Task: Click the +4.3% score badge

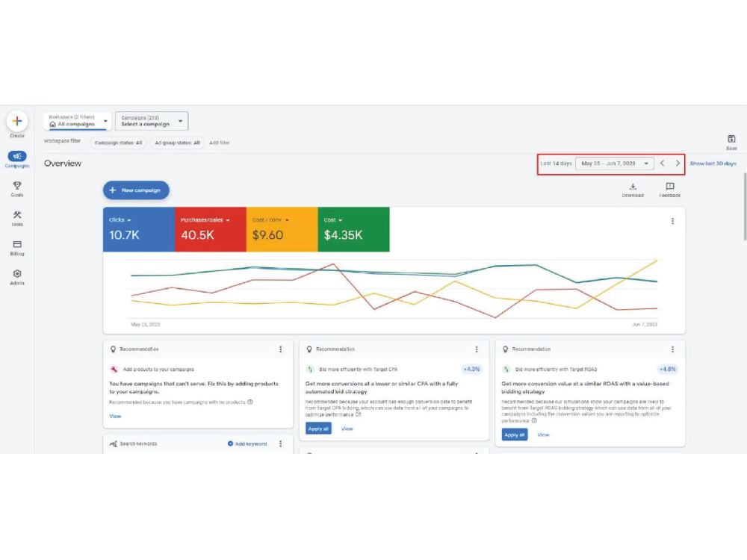Action: 471,369
